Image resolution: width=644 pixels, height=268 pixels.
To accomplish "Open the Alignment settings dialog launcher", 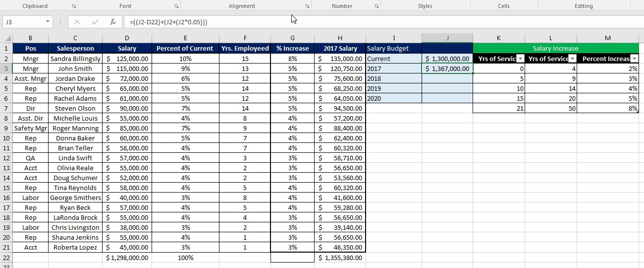I will pos(307,6).
